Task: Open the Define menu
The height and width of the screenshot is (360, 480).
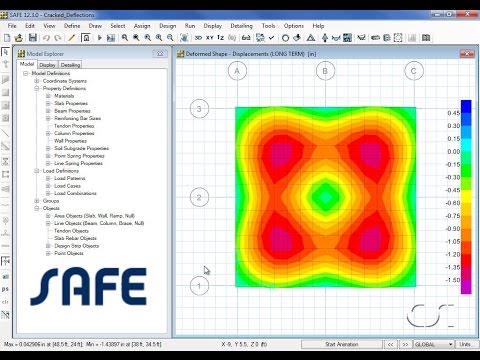Action: 72,26
